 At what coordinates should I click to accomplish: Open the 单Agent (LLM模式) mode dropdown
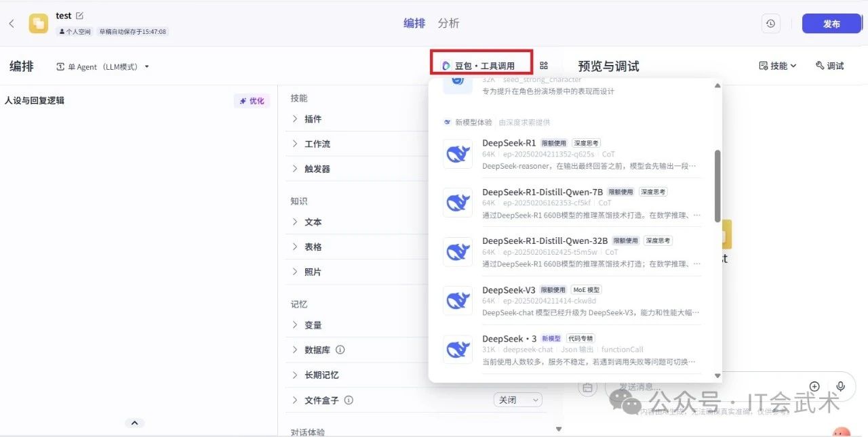pos(102,66)
